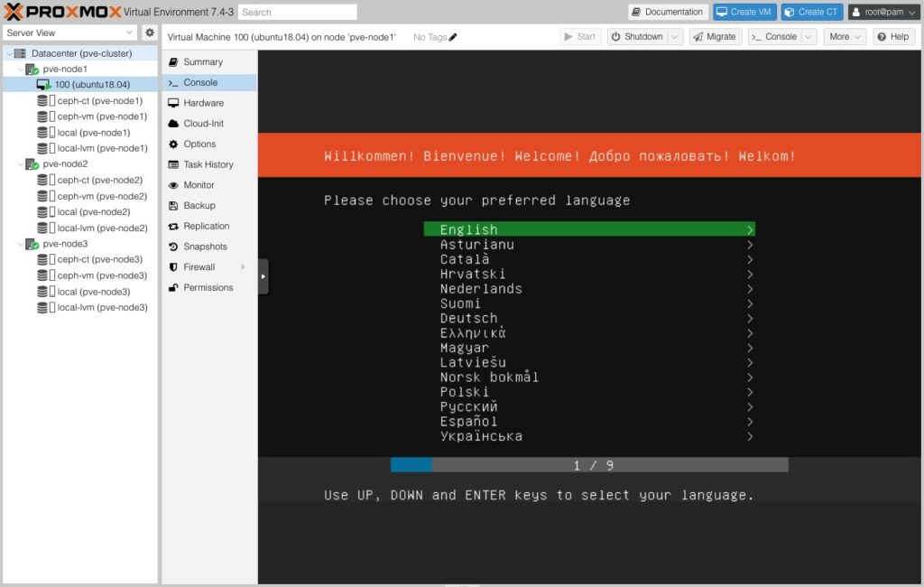Viewport: 924px width, 587px height.
Task: Select Español in the language list
Action: (589, 421)
